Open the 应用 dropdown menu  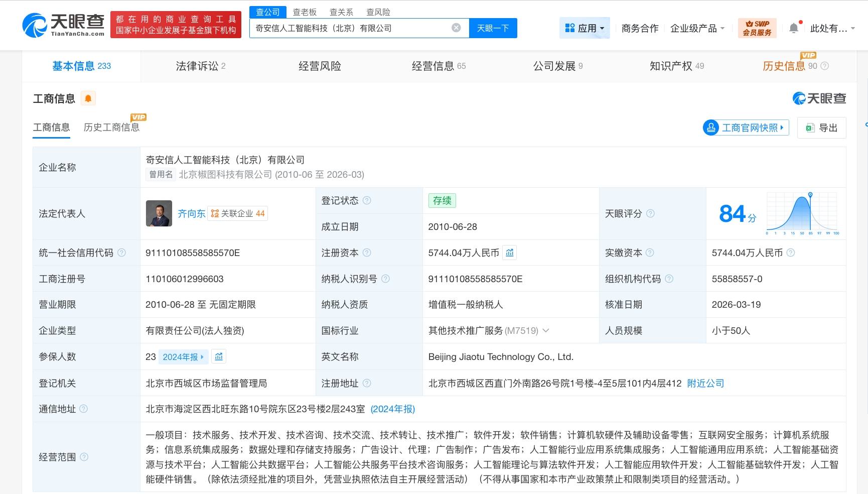[x=585, y=28]
